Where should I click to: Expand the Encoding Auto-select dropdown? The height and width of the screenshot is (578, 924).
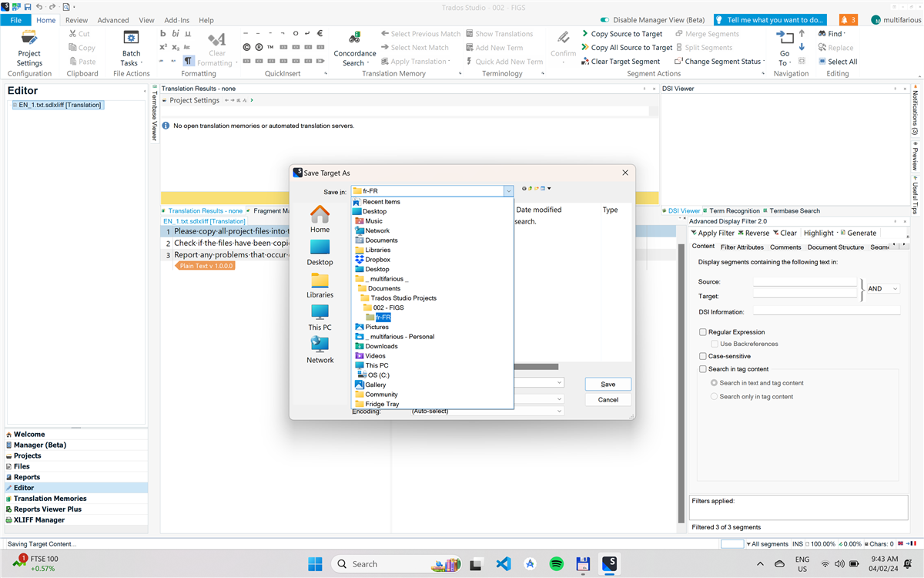click(x=559, y=411)
